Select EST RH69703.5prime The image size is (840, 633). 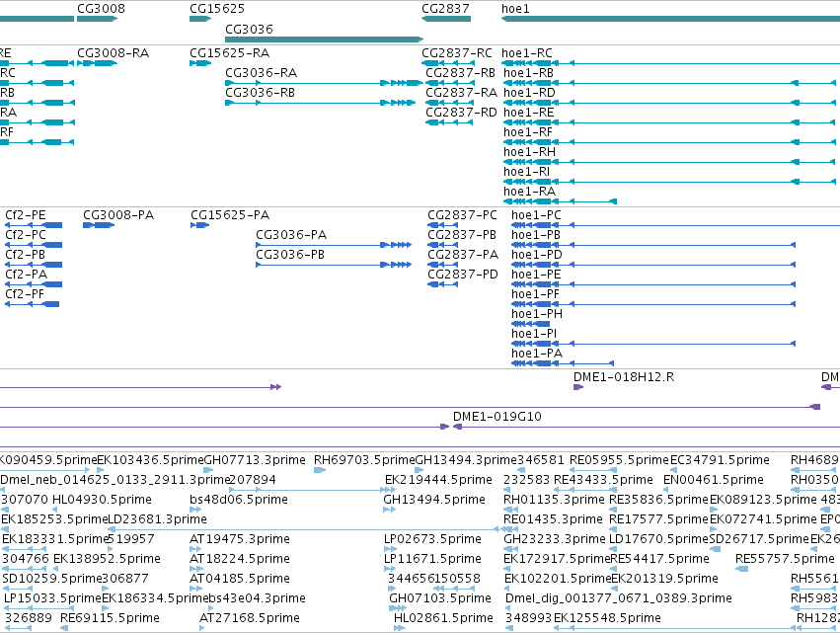point(364,460)
